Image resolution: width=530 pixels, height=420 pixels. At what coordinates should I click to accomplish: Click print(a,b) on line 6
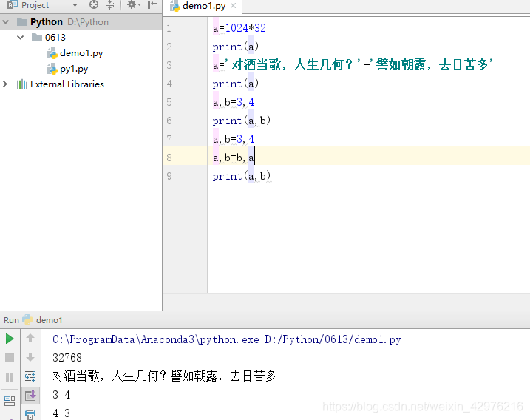242,121
